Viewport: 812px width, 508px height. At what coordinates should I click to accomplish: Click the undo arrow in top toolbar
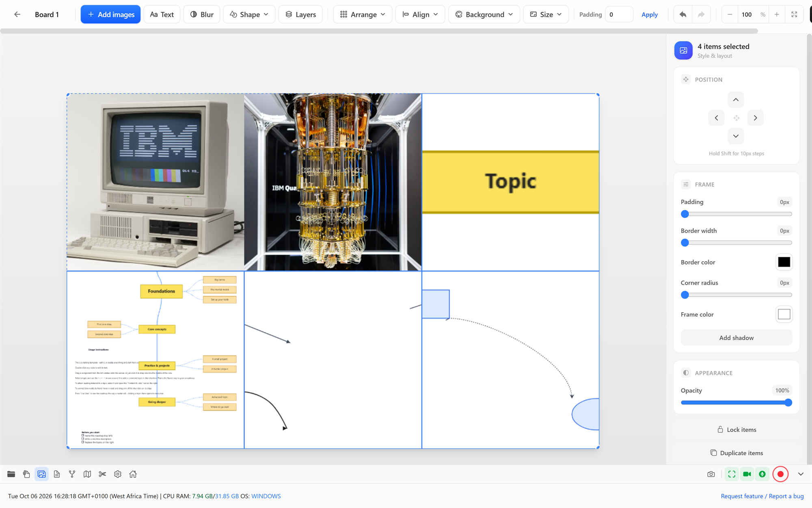(683, 14)
